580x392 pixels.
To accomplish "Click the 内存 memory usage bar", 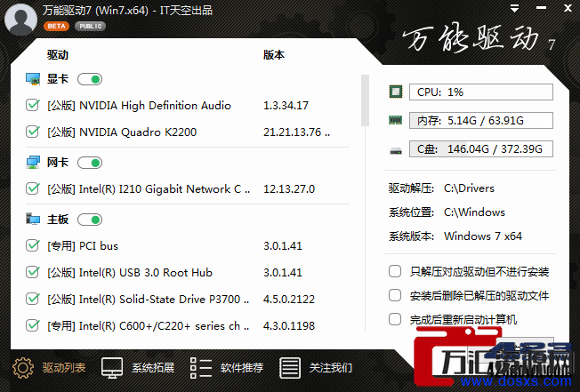I will [x=481, y=121].
